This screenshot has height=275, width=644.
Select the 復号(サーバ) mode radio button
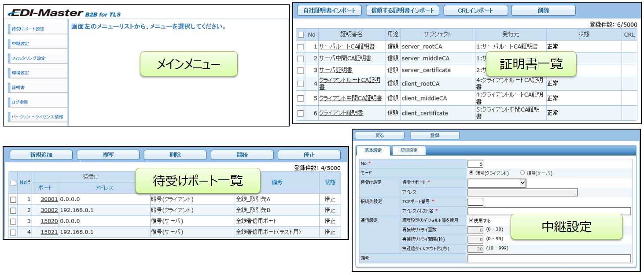coord(523,173)
